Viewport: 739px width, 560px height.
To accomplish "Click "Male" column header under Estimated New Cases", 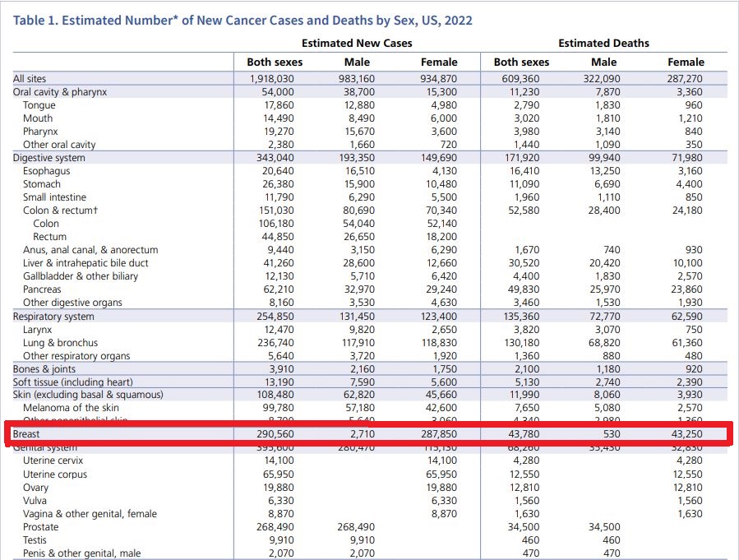I will click(x=357, y=62).
